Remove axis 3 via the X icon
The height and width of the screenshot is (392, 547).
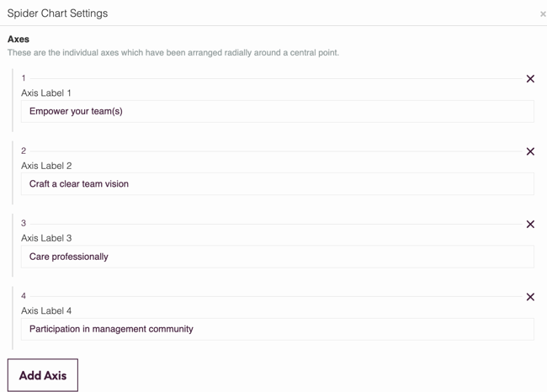click(530, 225)
